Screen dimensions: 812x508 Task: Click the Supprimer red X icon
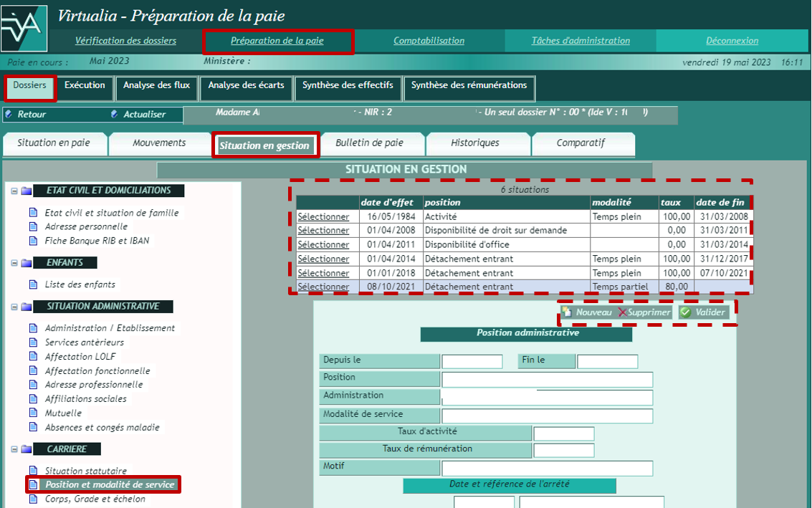[622, 312]
